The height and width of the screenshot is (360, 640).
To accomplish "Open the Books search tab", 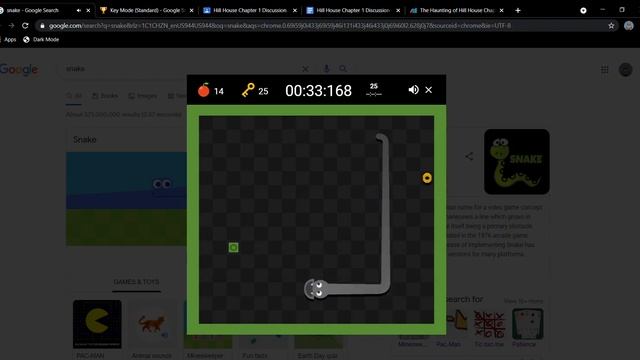I will click(105, 96).
